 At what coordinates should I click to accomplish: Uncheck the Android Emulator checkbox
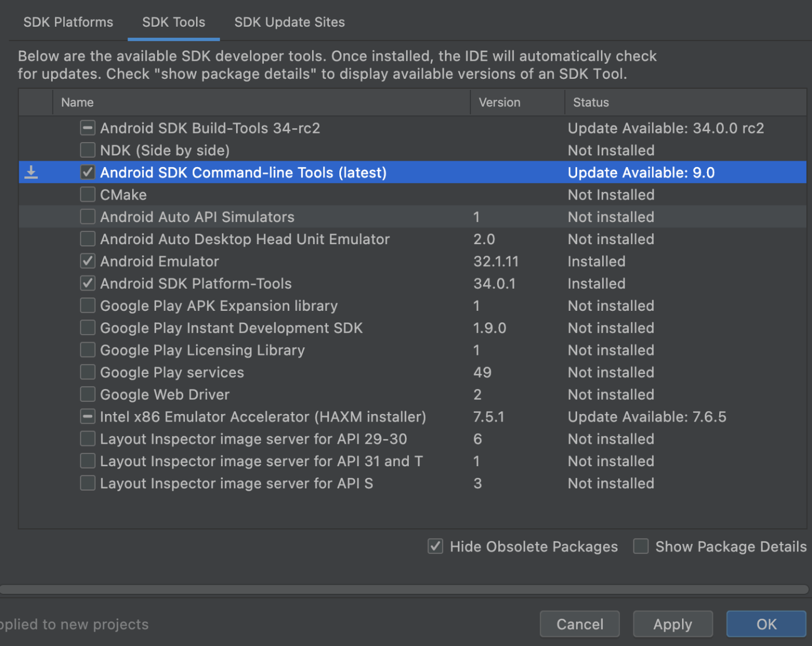88,262
